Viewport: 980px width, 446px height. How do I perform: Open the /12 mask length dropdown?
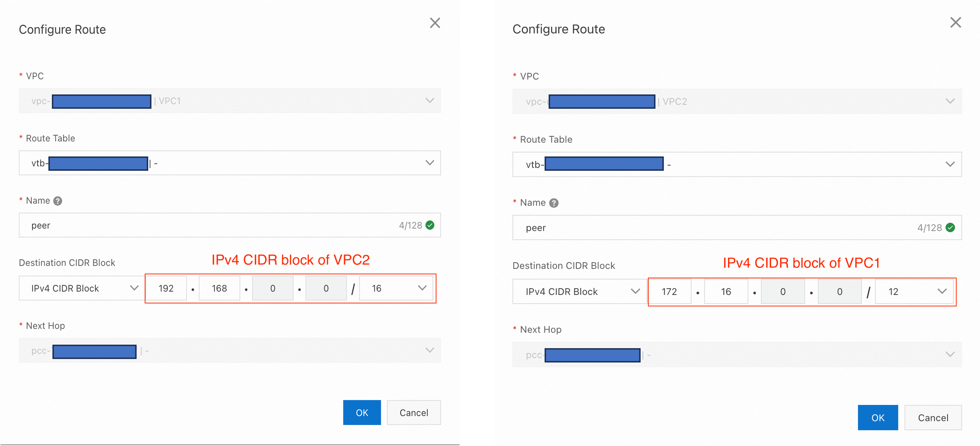[914, 291]
